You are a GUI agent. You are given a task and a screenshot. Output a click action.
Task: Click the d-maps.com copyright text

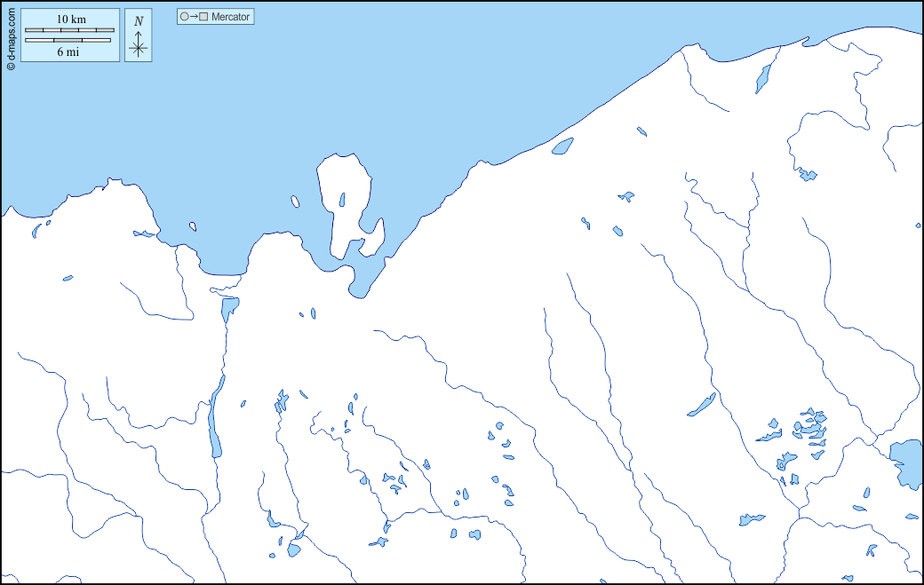[11, 39]
